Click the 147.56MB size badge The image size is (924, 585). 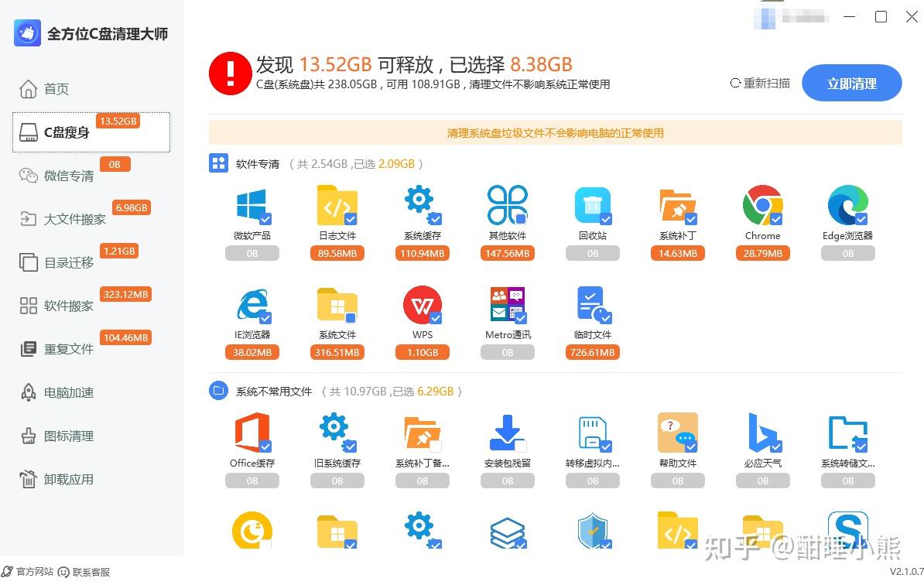507,253
